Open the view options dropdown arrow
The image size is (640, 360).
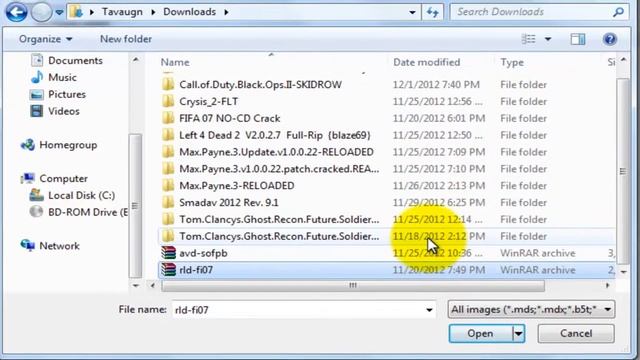(548, 39)
